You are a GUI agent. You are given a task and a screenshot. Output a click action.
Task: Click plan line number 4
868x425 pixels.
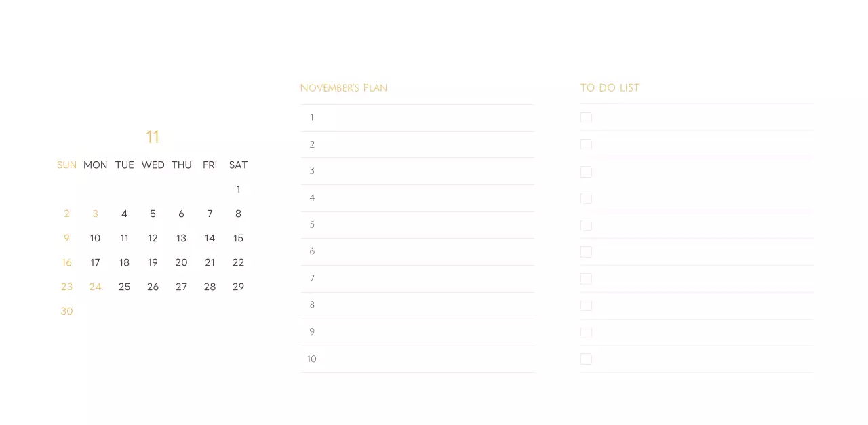point(417,198)
